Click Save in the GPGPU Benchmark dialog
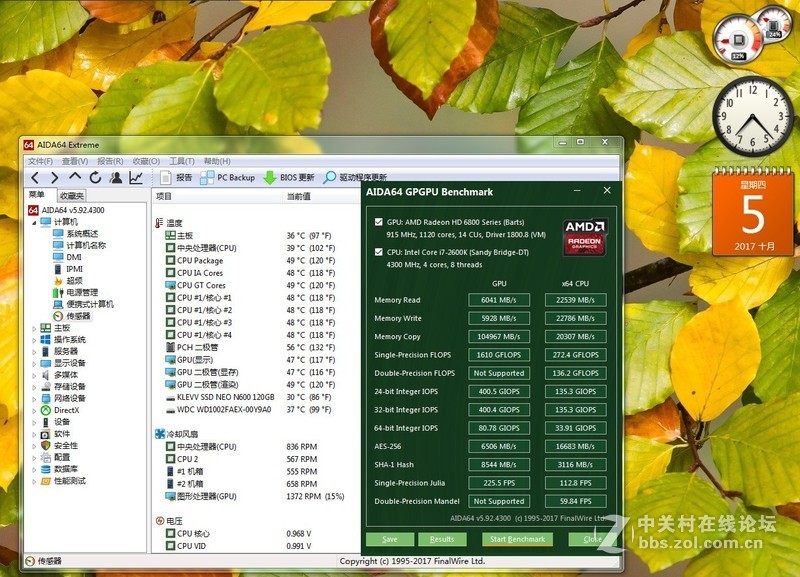800x577 pixels. click(389, 539)
